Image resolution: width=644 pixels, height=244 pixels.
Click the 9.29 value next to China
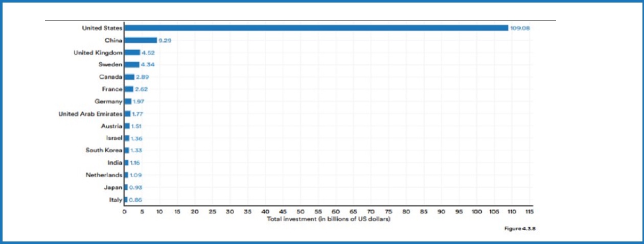click(x=165, y=40)
